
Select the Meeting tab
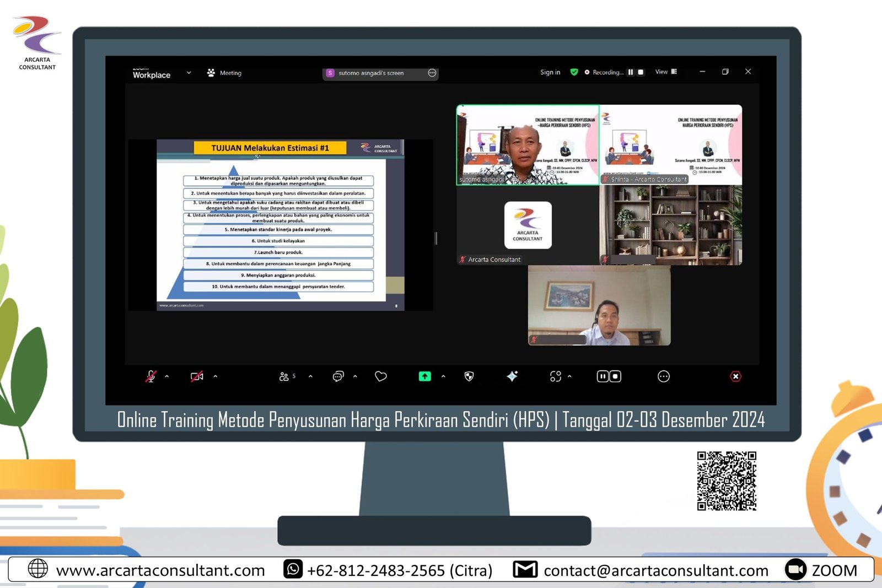225,73
